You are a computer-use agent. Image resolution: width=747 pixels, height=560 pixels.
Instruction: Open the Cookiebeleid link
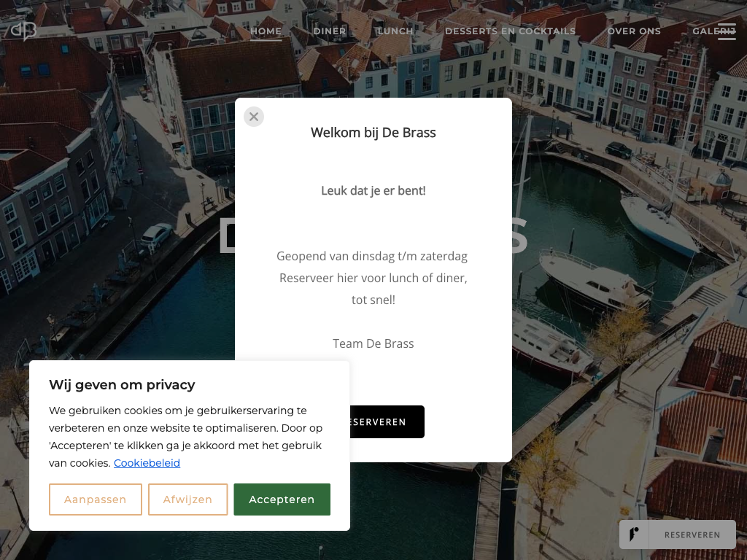tap(147, 463)
